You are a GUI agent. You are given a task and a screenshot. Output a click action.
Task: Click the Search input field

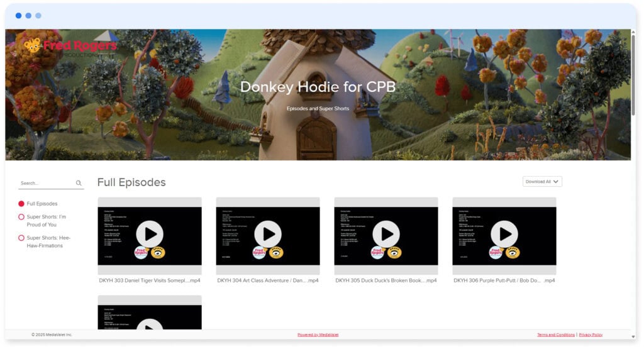pos(46,184)
